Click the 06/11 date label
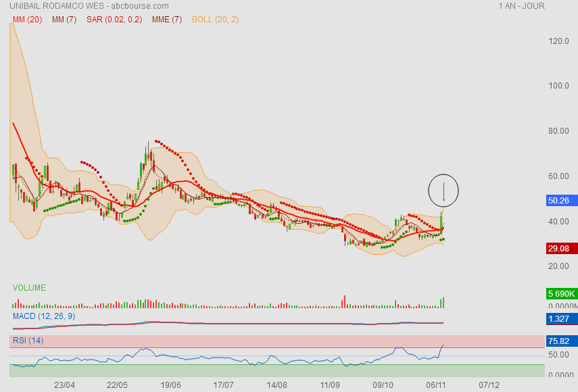The image size is (578, 392). [x=436, y=385]
